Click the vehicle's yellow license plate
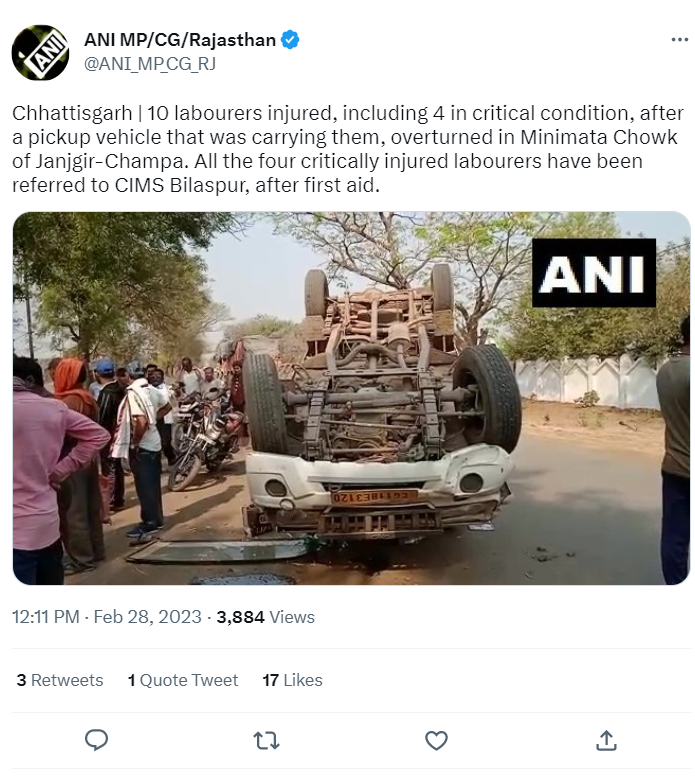This screenshot has width=695, height=781. [x=374, y=497]
